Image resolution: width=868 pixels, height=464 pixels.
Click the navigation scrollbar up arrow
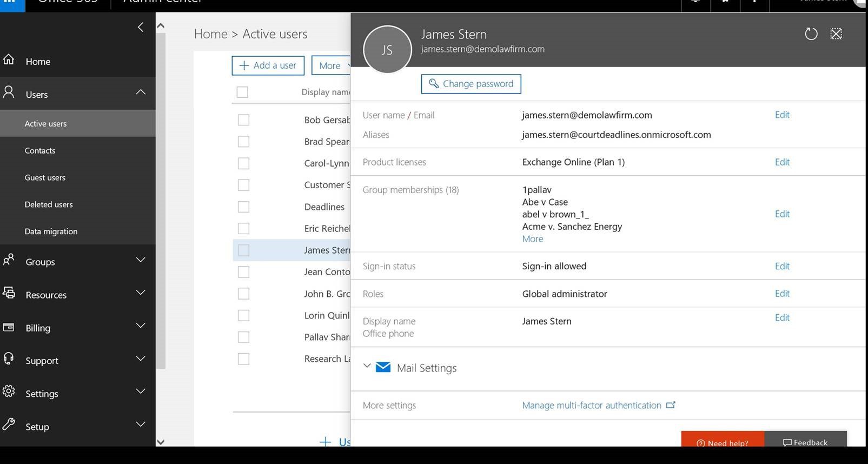pyautogui.click(x=161, y=25)
